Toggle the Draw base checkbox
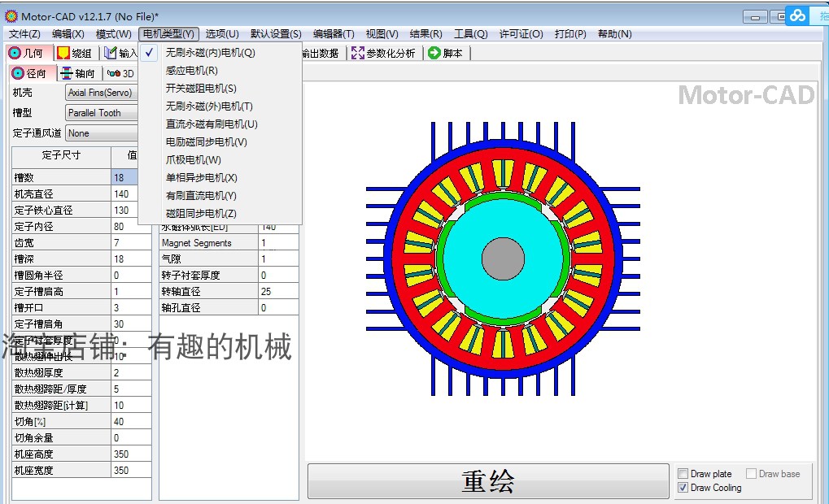829x504 pixels. (x=751, y=474)
